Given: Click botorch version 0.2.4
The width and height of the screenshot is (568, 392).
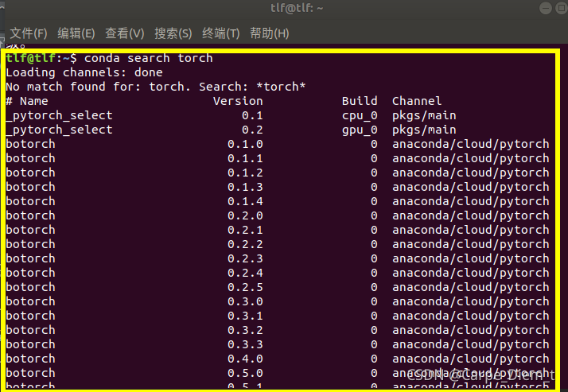Looking at the screenshot, I should 245,273.
